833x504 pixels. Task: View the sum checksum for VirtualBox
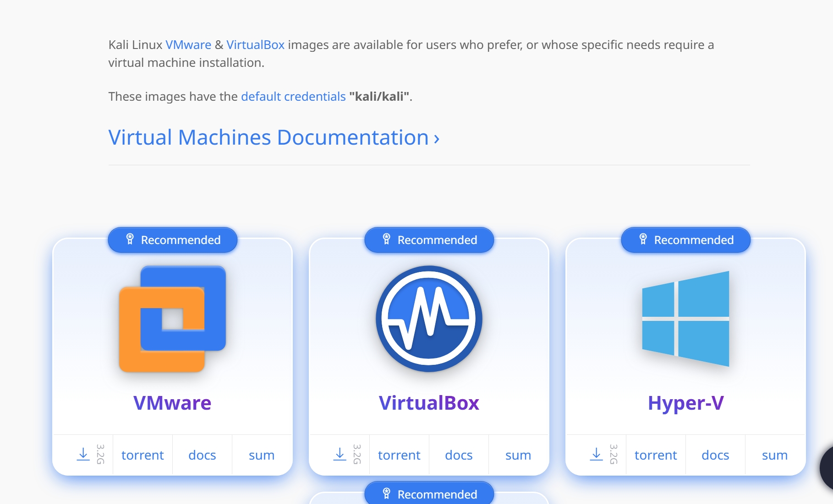tap(518, 455)
